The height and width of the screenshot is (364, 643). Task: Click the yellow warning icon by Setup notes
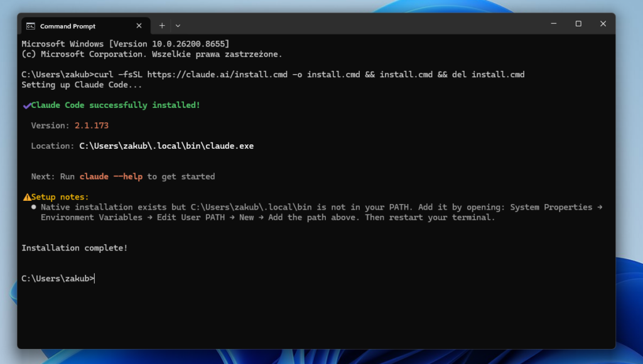[x=27, y=197]
